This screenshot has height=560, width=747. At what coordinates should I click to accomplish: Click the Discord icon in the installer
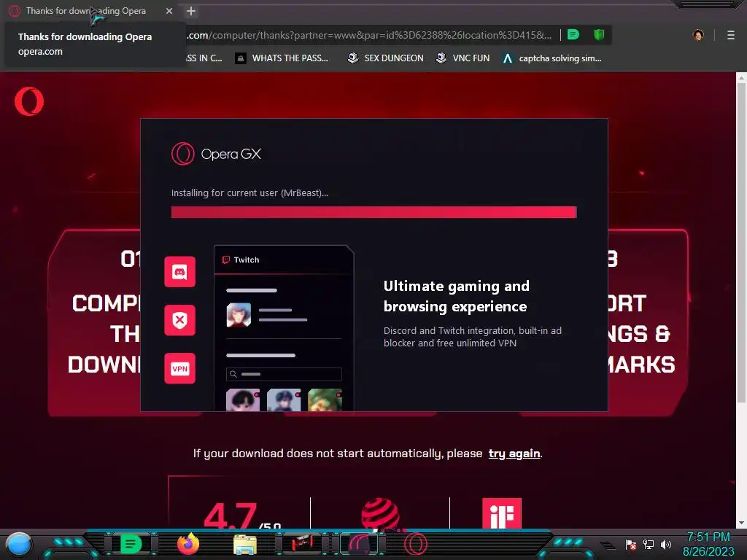(179, 272)
